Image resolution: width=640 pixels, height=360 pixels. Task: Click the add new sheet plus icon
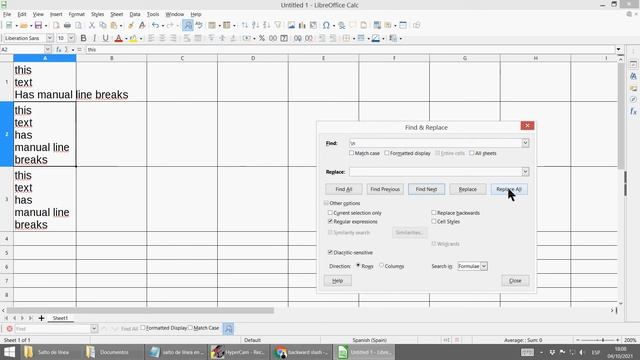click(41, 318)
